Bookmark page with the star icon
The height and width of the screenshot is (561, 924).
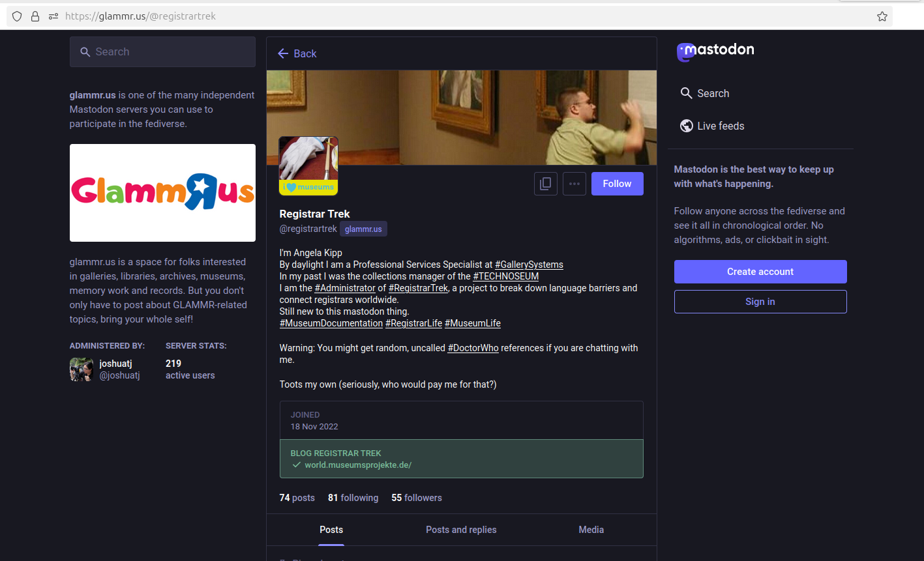tap(882, 16)
